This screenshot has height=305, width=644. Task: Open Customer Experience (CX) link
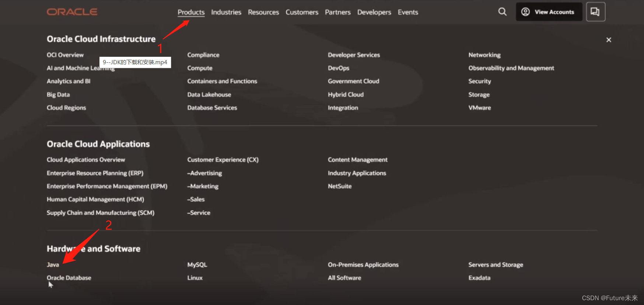point(223,160)
